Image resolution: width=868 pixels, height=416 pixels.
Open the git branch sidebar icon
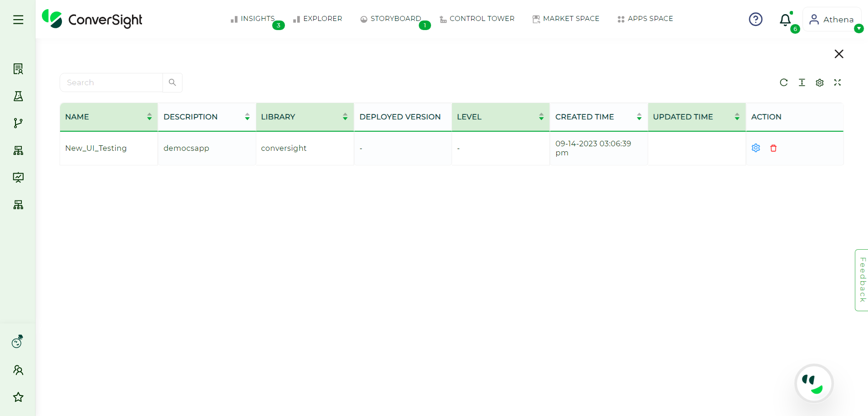(x=18, y=123)
